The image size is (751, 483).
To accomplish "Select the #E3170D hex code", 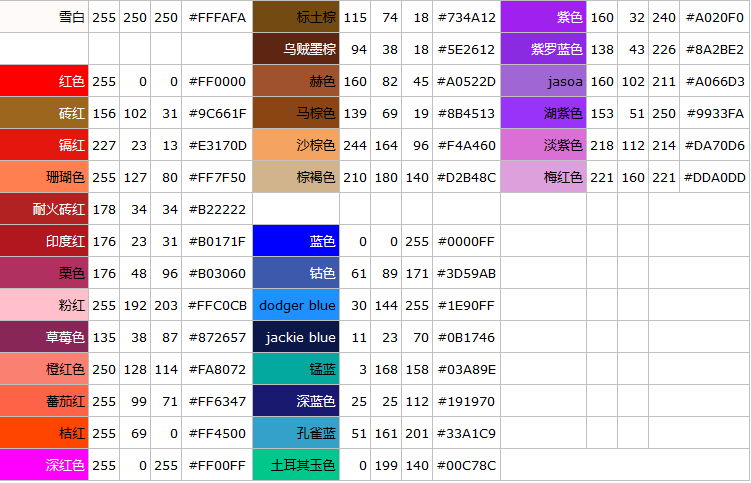I will 217,146.
